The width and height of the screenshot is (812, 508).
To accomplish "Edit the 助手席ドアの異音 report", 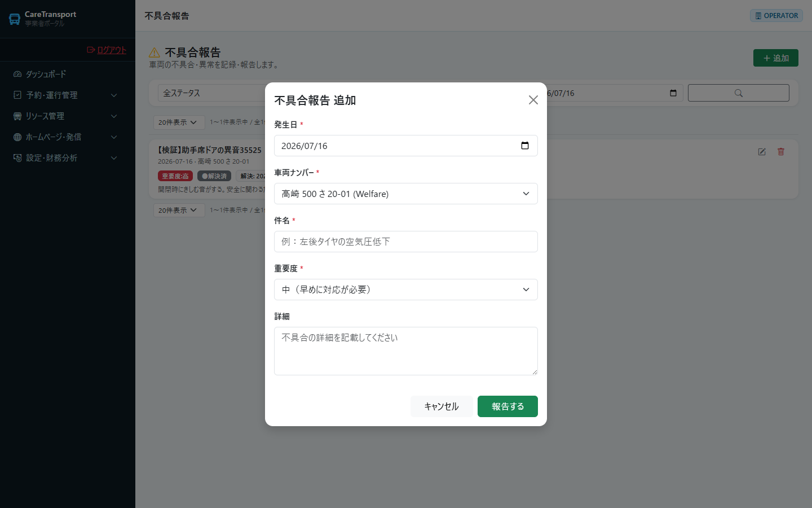I will click(x=762, y=152).
